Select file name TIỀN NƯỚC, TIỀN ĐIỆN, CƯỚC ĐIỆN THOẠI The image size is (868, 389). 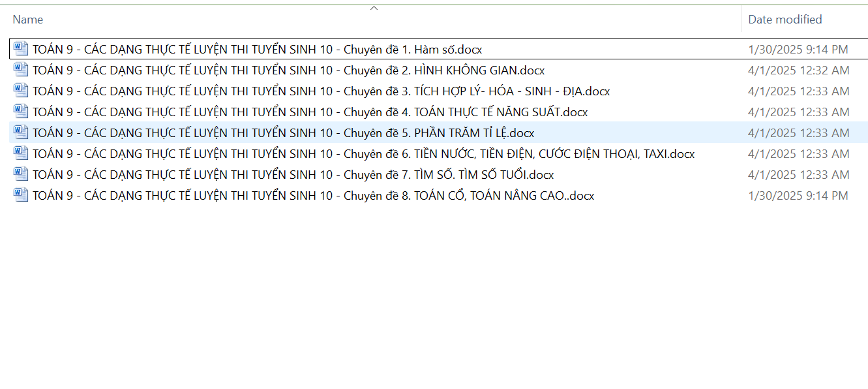[x=363, y=154]
